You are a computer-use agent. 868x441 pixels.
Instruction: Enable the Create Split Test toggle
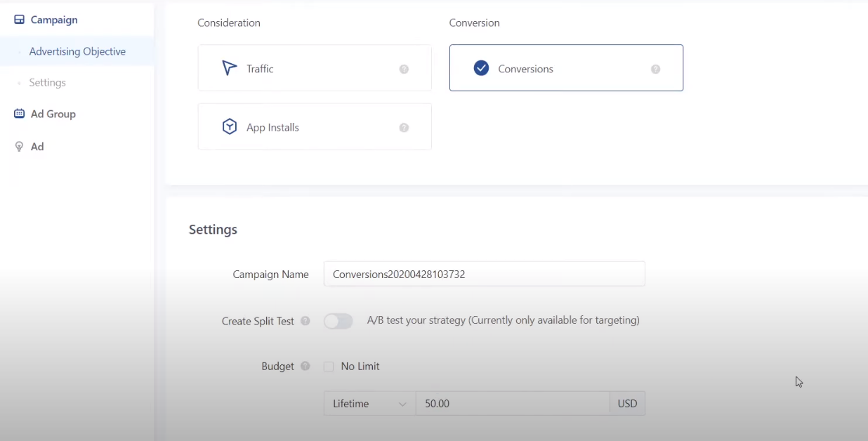(338, 321)
